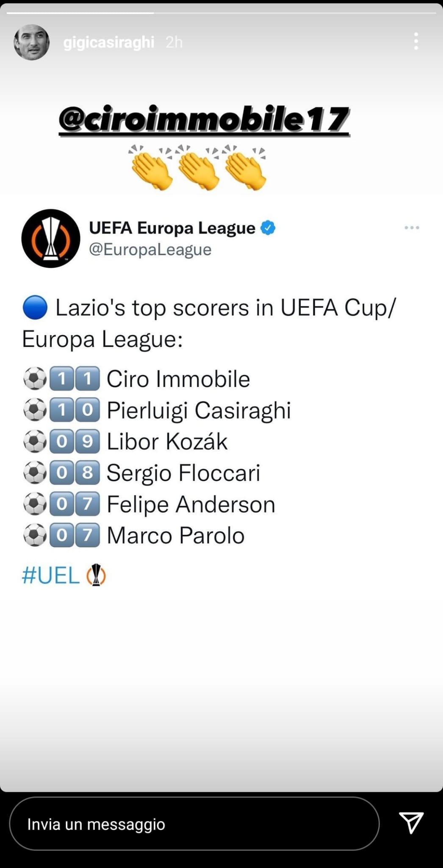Image resolution: width=443 pixels, height=868 pixels.
Task: Tap the '2h' story timestamp
Action: point(174,42)
